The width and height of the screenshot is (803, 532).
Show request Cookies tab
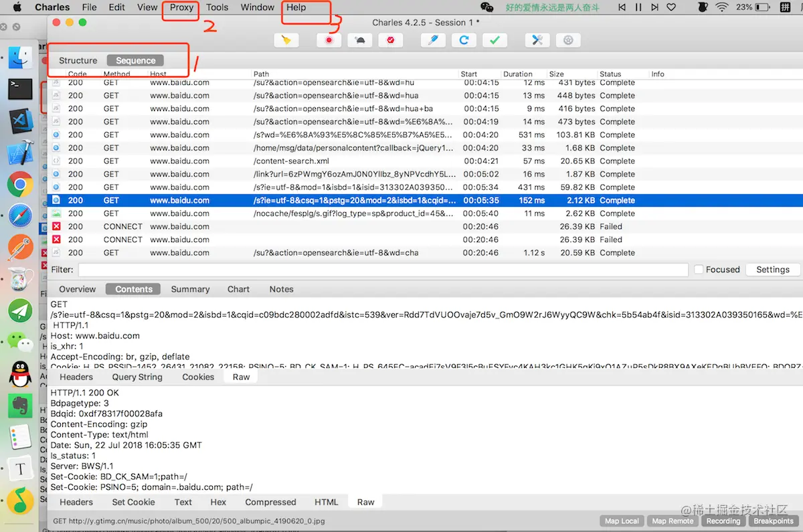click(198, 377)
